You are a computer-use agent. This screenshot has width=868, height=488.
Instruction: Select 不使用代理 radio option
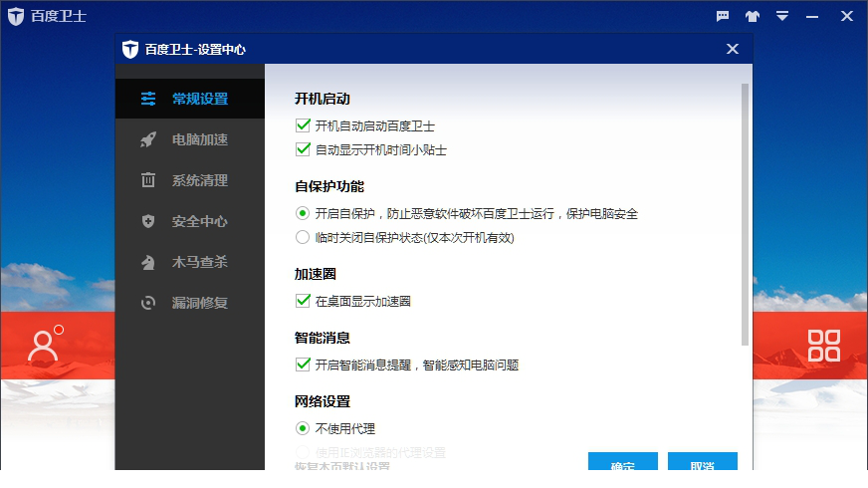[303, 428]
